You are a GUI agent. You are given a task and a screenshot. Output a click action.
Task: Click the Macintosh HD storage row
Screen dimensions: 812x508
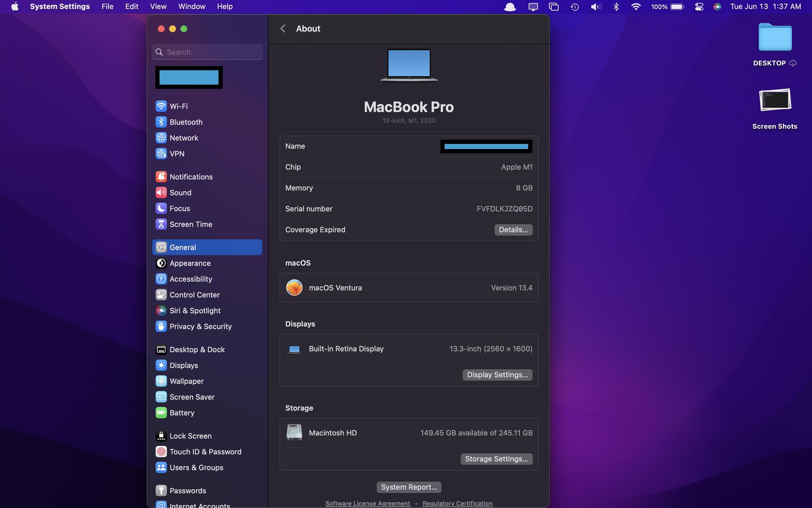pyautogui.click(x=409, y=433)
